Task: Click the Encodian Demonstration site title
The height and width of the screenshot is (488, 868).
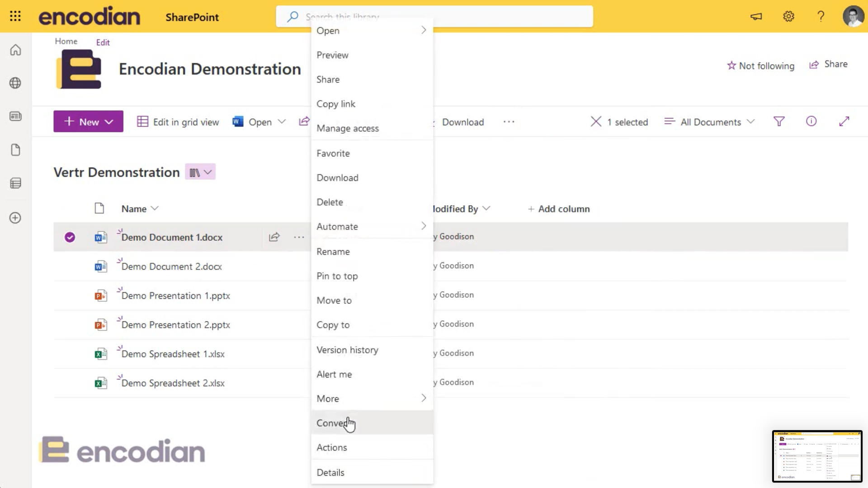Action: tap(210, 69)
